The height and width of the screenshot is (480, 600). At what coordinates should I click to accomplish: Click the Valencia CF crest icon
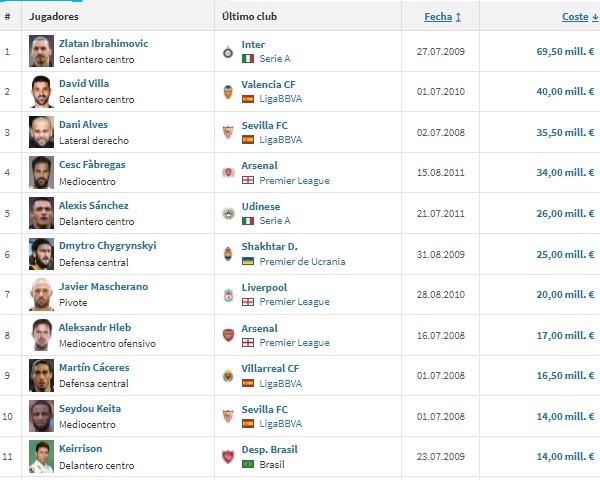point(228,92)
